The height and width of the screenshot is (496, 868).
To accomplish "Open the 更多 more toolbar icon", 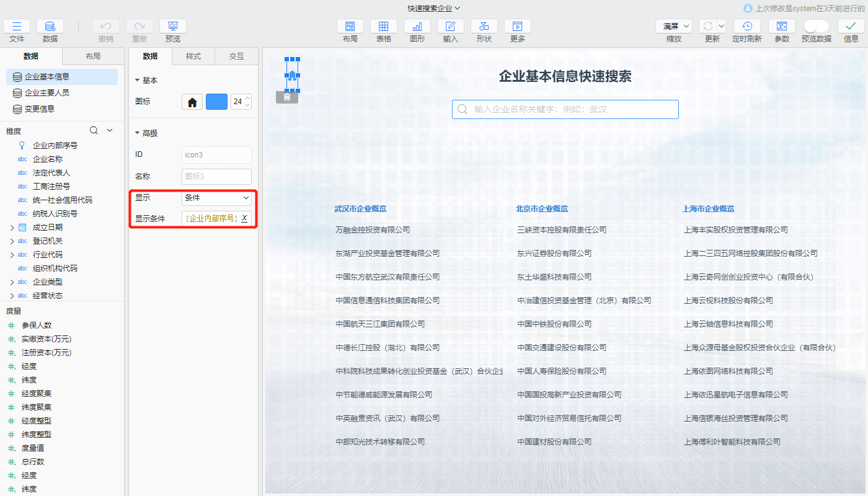I will (518, 26).
